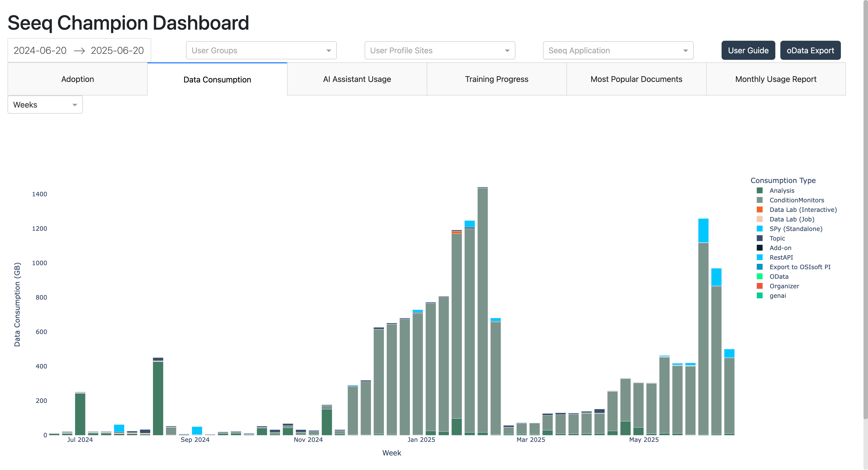Edit the start date 2024-06-20
The height and width of the screenshot is (470, 868).
[40, 51]
